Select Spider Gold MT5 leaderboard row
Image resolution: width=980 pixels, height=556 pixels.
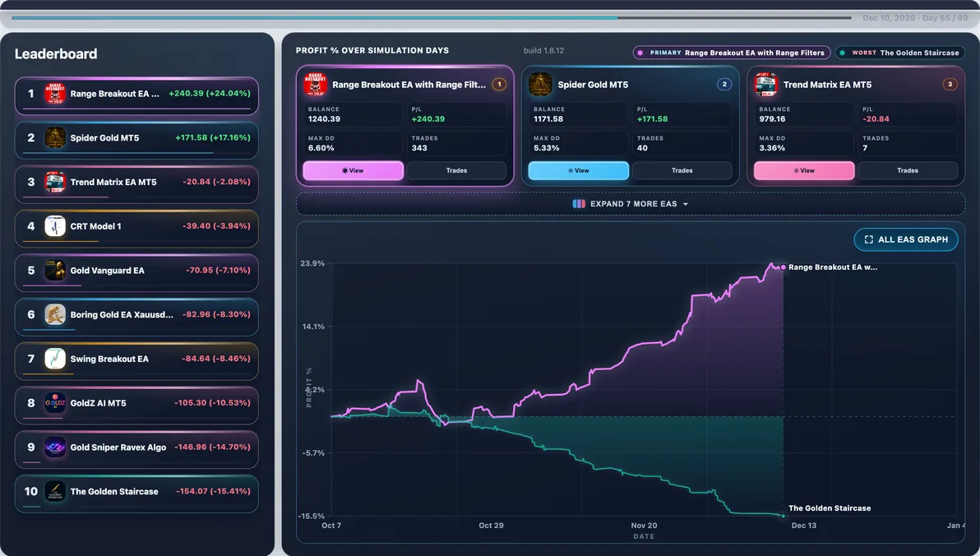(136, 140)
